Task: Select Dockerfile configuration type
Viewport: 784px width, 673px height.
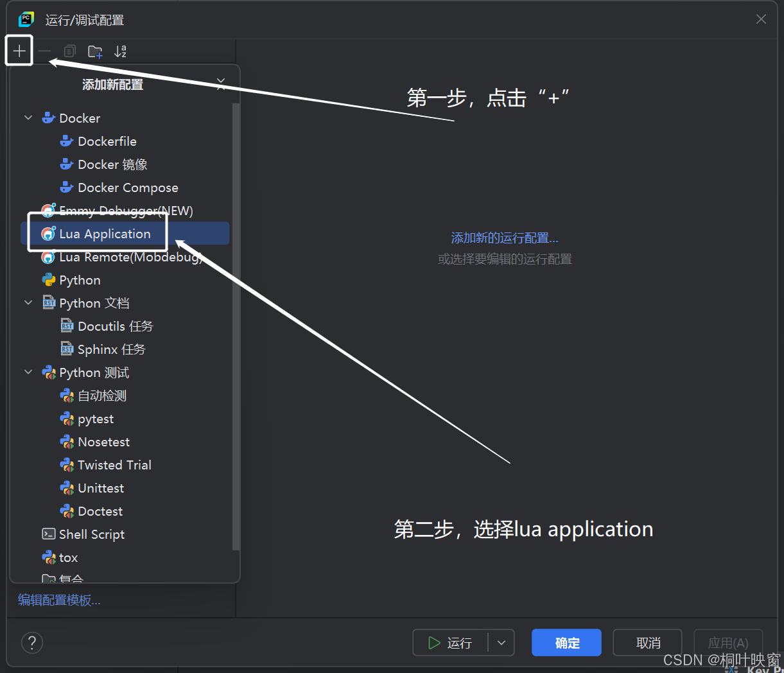Action: pos(125,141)
